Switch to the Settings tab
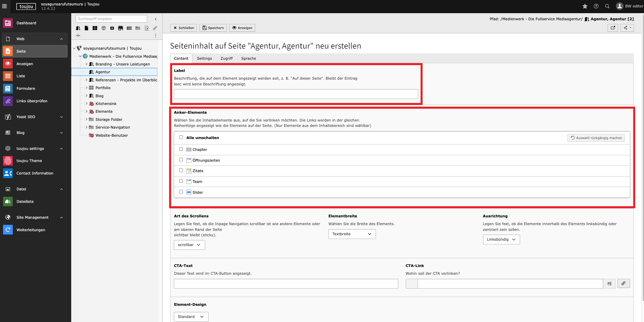 tap(204, 58)
